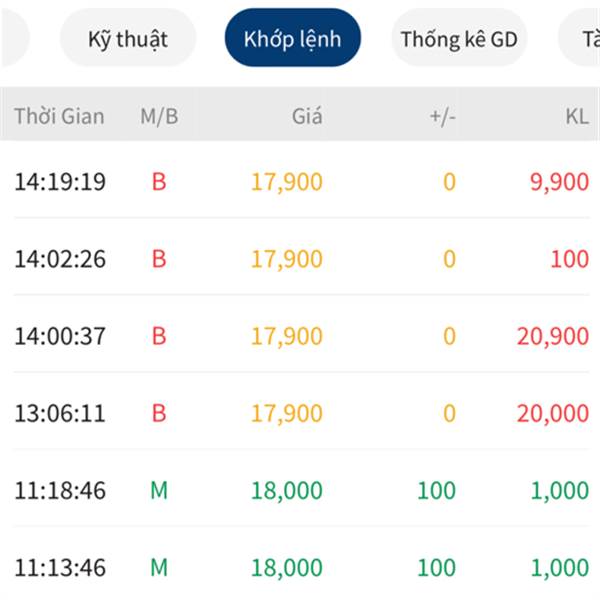Click the M/B column header
This screenshot has height=600, width=600.
click(x=159, y=116)
